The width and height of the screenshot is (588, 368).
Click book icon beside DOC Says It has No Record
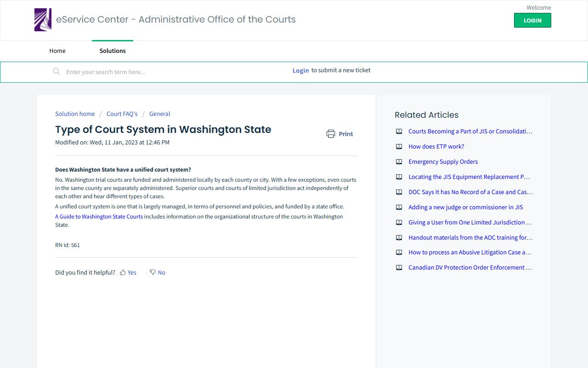coord(399,192)
